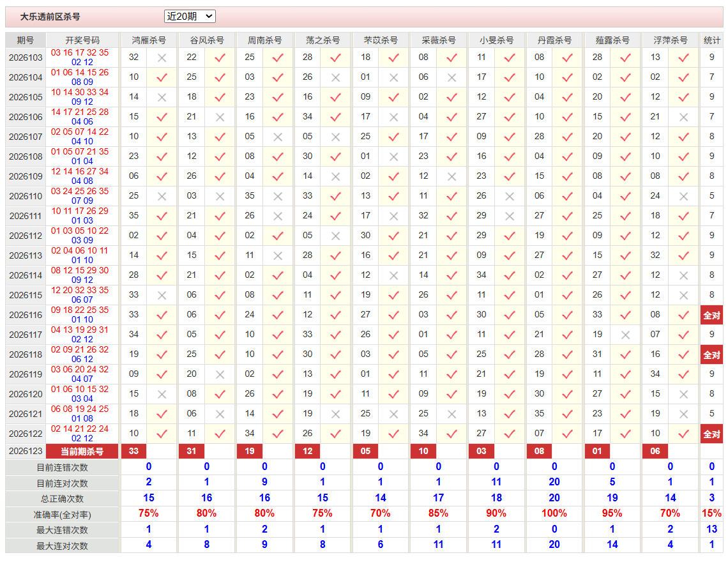Image resolution: width=728 pixels, height=562 pixels.
Task: Click the red 06 badge under 浮萍 for 2026123
Action: coord(655,451)
